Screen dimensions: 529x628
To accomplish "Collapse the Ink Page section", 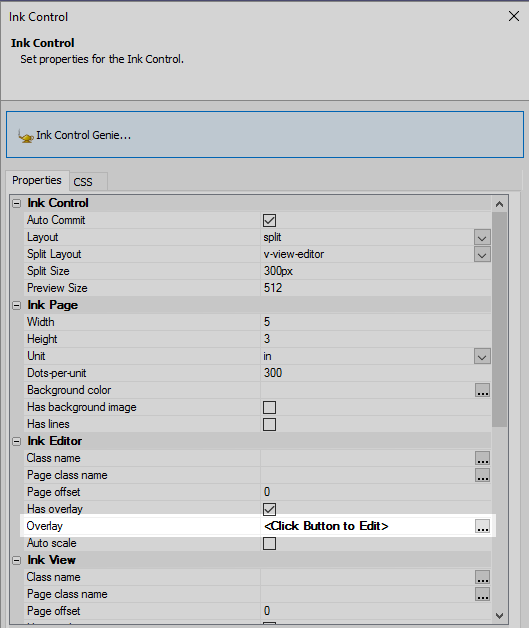I will (16, 306).
